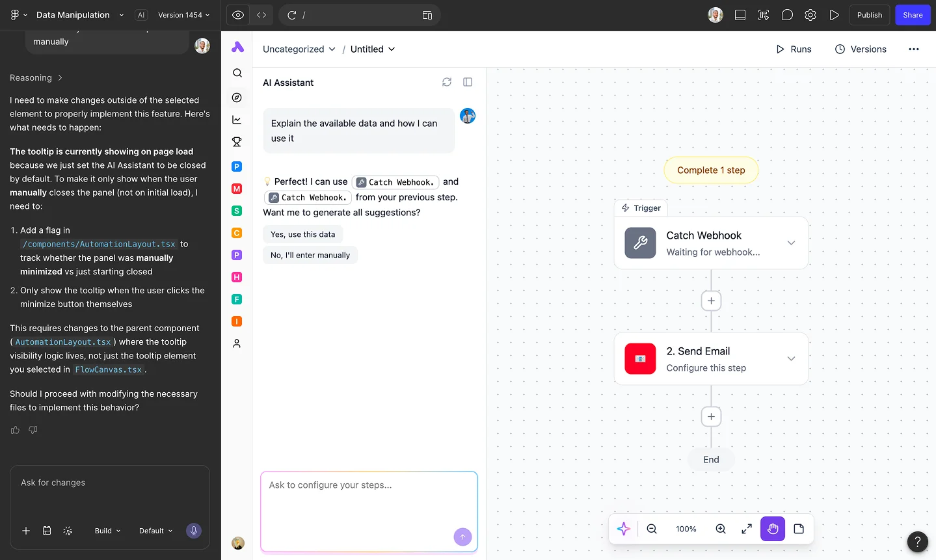The width and height of the screenshot is (936, 560).
Task: Switch to preview mode with eye icon
Action: click(x=238, y=15)
